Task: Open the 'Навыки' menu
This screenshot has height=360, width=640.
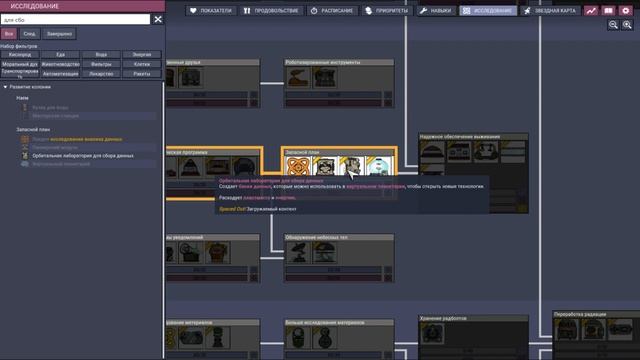Action: (436, 11)
